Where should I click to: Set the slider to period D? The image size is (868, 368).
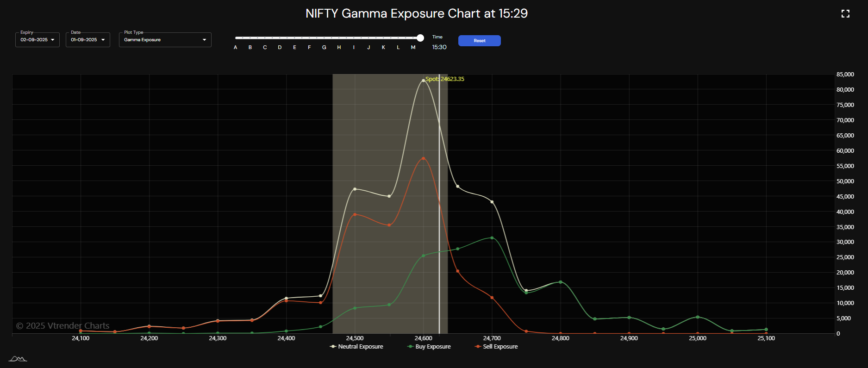click(x=280, y=47)
